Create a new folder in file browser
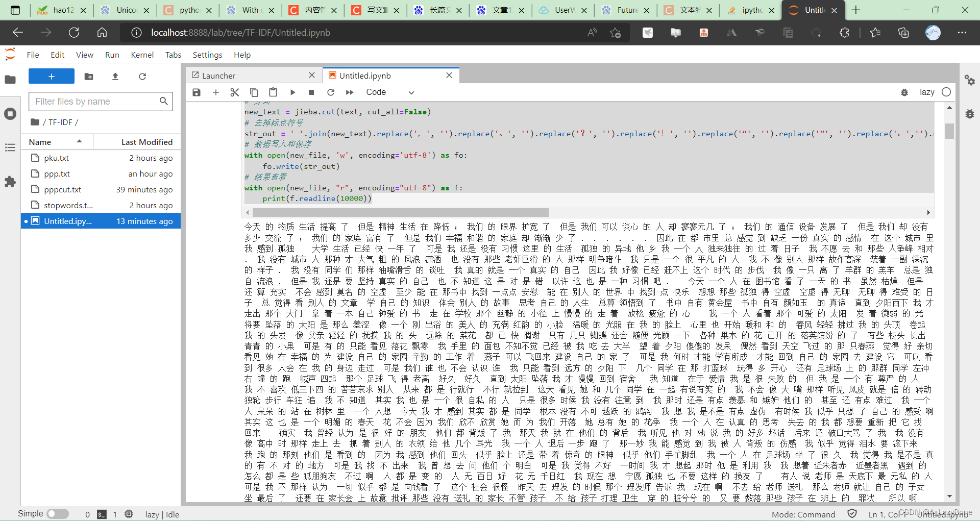 (89, 77)
